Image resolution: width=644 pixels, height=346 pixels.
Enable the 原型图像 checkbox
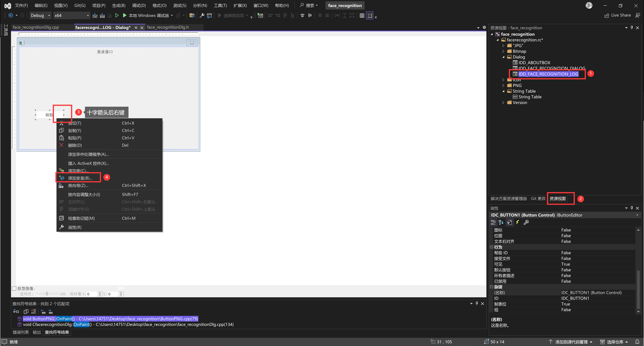(x=14, y=289)
